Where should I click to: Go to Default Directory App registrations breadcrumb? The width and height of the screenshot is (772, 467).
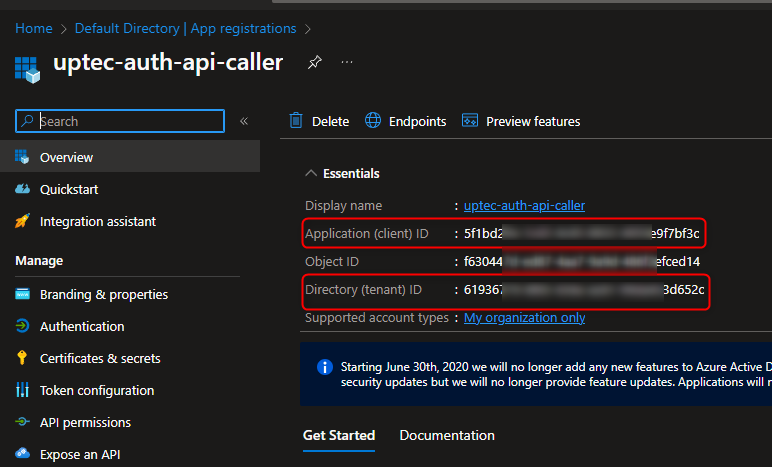185,28
